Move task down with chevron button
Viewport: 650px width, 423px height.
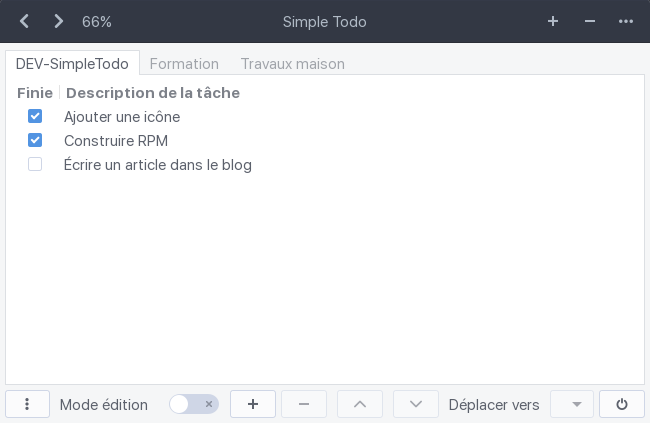[x=416, y=404]
